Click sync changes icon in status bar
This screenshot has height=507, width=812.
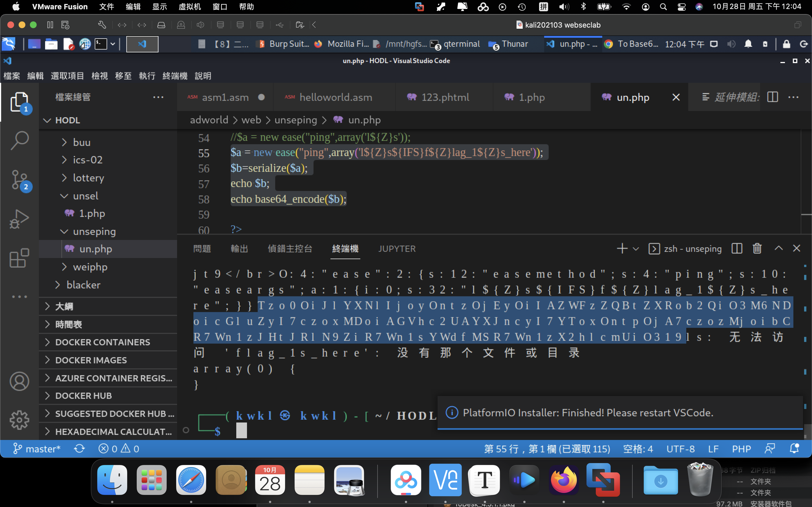point(79,449)
